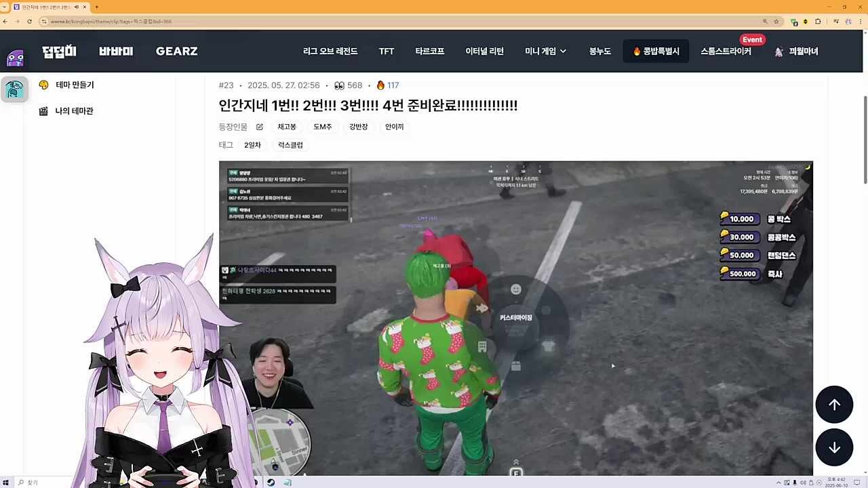Open 스톰스트라이커 event menu
The height and width of the screenshot is (488, 868).
coord(726,52)
